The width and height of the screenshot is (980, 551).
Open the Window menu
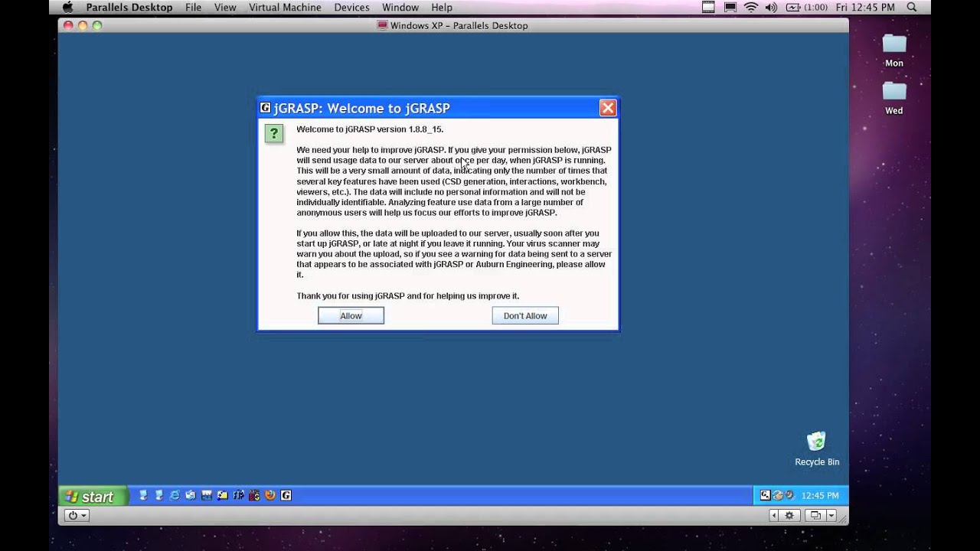400,7
